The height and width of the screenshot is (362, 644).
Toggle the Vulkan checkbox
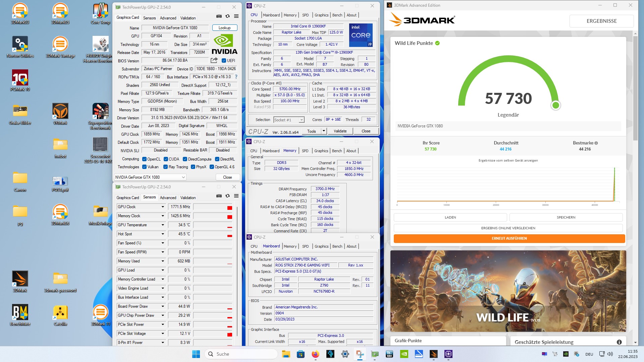point(144,167)
